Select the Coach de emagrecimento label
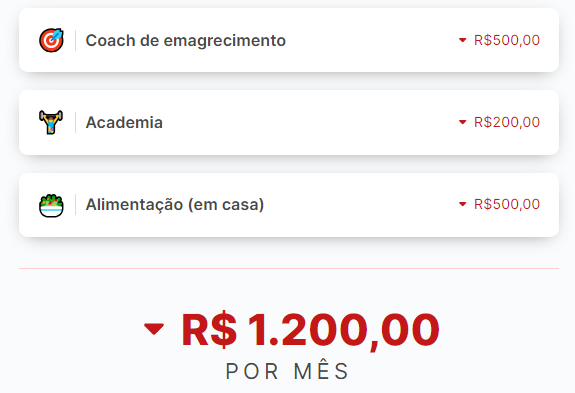Screen dimensions: 575x393 pyautogui.click(x=186, y=40)
